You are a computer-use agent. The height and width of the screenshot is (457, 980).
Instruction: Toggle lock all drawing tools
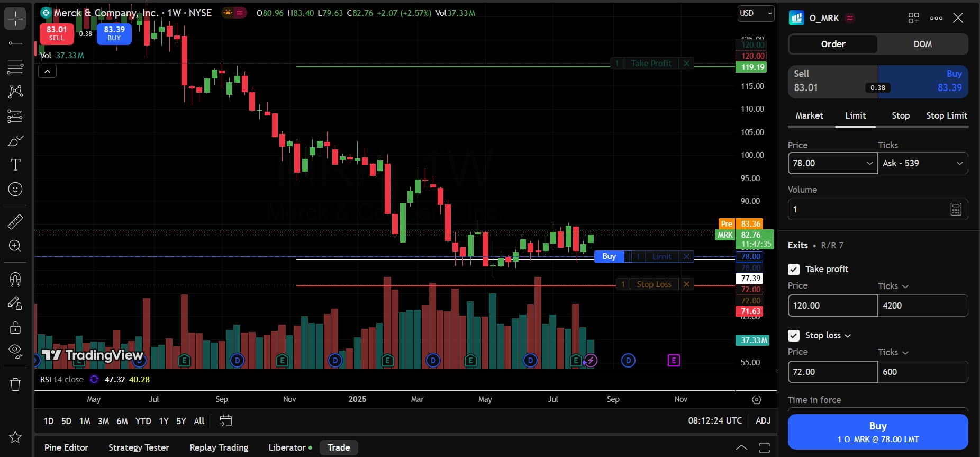[15, 327]
